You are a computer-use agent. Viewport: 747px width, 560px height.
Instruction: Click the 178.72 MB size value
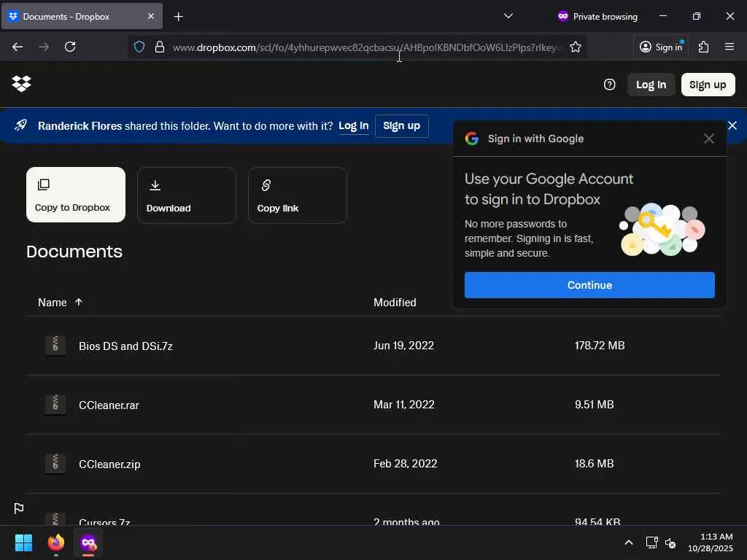point(600,345)
